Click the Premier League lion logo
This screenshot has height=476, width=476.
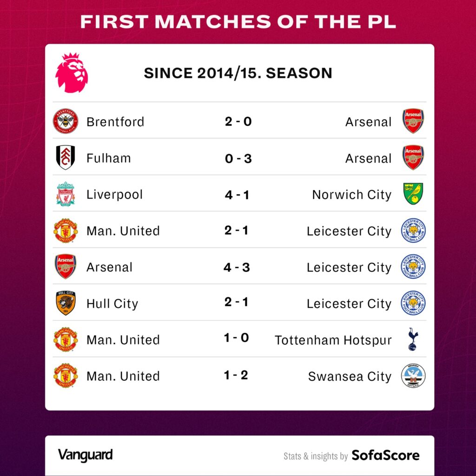[71, 73]
